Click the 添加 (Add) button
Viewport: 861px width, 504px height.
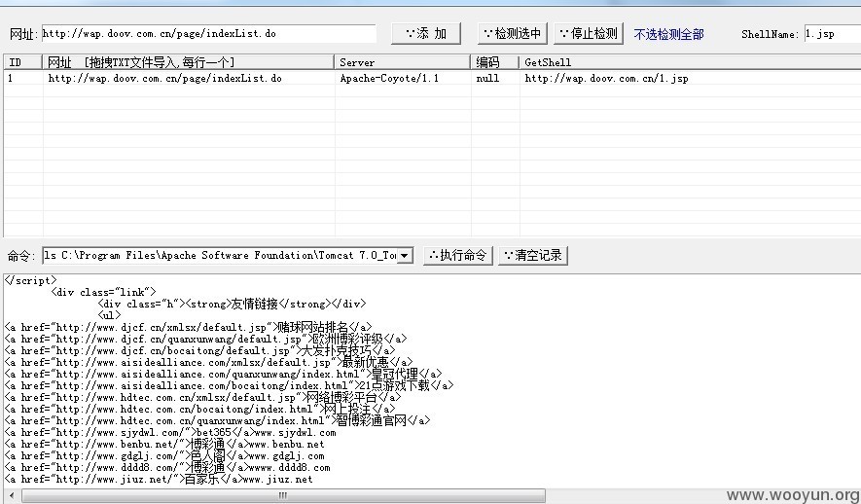pyautogui.click(x=425, y=33)
